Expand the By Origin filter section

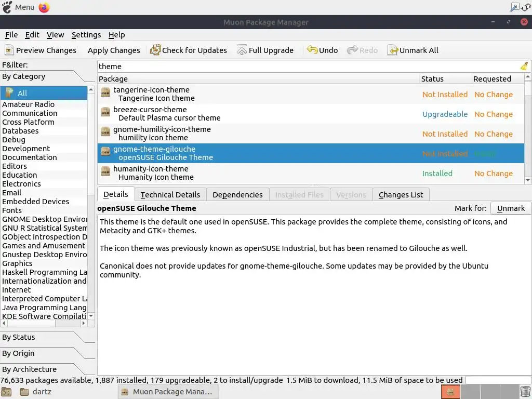click(47, 353)
